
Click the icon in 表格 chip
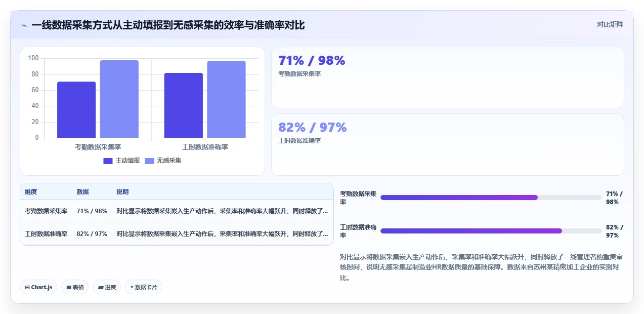(69, 288)
